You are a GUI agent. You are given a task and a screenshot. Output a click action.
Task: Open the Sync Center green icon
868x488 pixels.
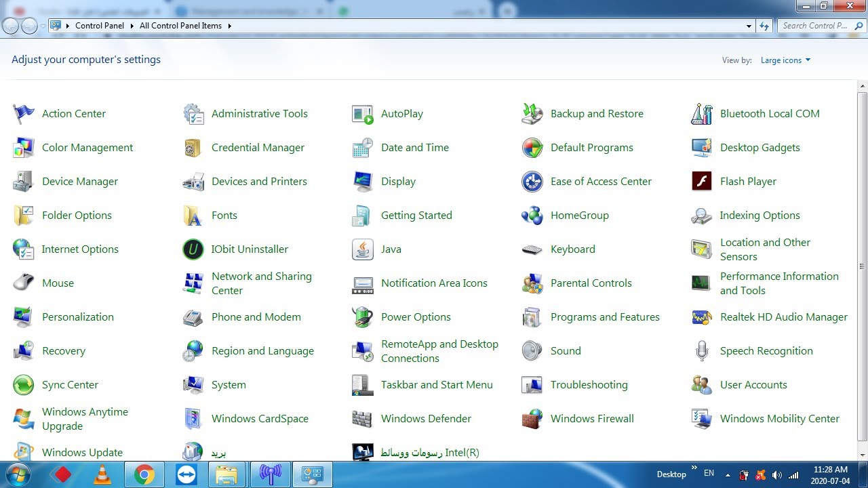[24, 385]
